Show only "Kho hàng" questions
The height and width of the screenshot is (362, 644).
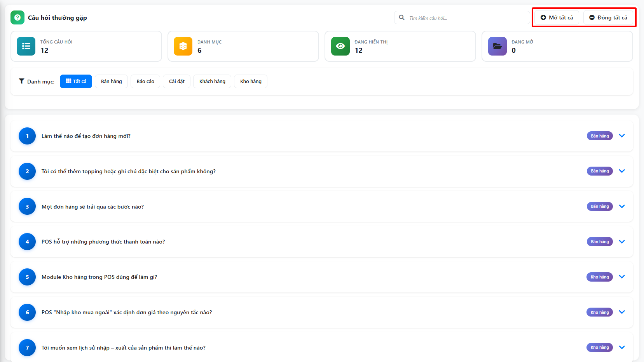point(251,81)
